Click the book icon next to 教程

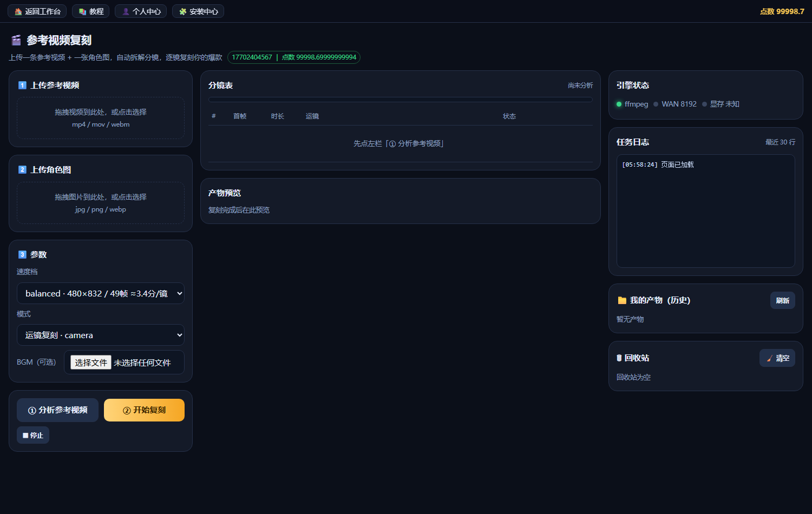82,11
